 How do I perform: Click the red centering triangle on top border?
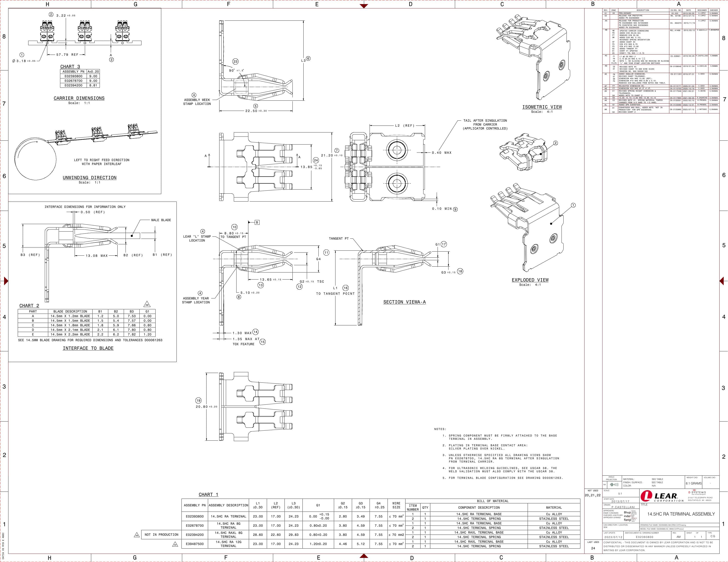364,6
